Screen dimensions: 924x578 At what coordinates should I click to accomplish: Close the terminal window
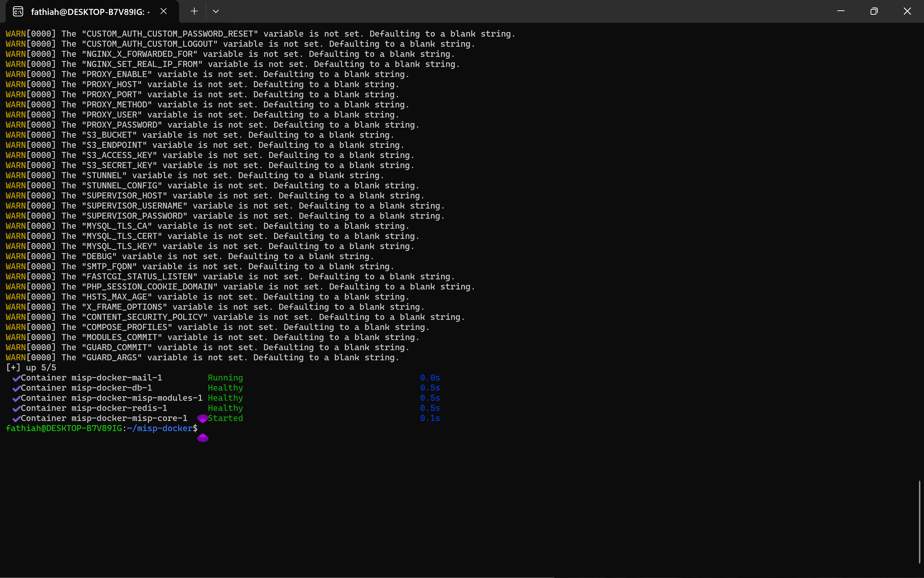(907, 11)
